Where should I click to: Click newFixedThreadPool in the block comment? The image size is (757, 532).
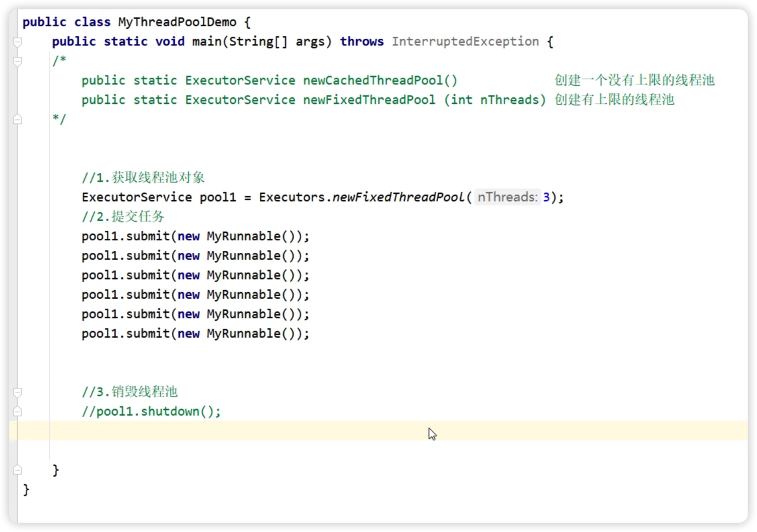(x=369, y=100)
